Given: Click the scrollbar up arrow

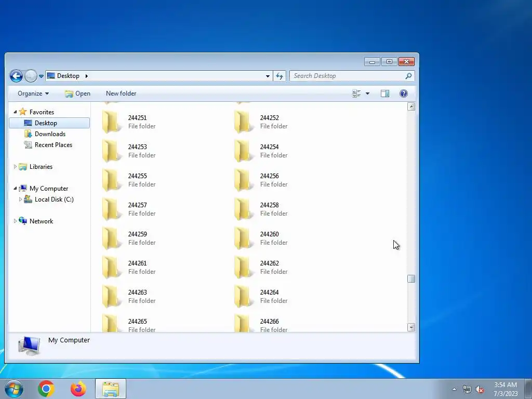Looking at the screenshot, I should (x=411, y=107).
